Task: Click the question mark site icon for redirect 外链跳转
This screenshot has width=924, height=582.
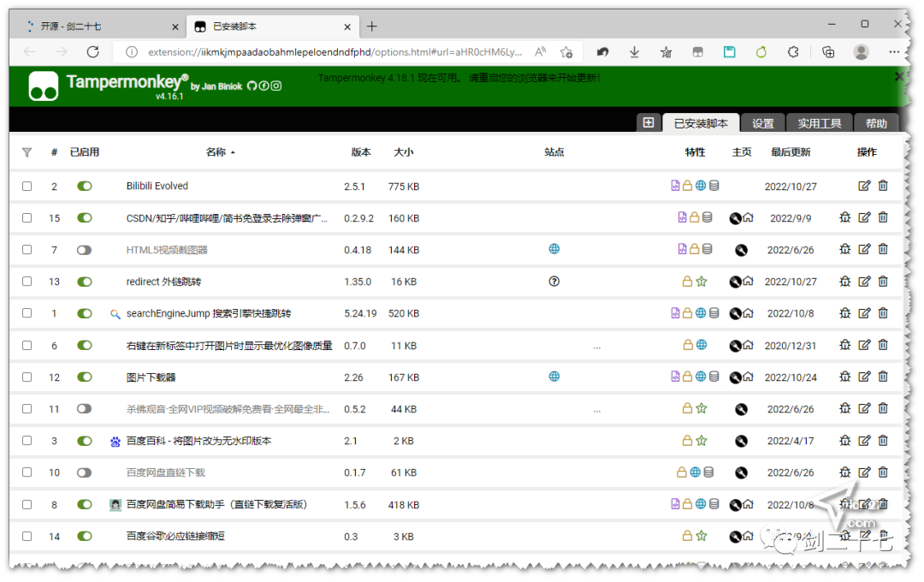Action: [x=554, y=282]
